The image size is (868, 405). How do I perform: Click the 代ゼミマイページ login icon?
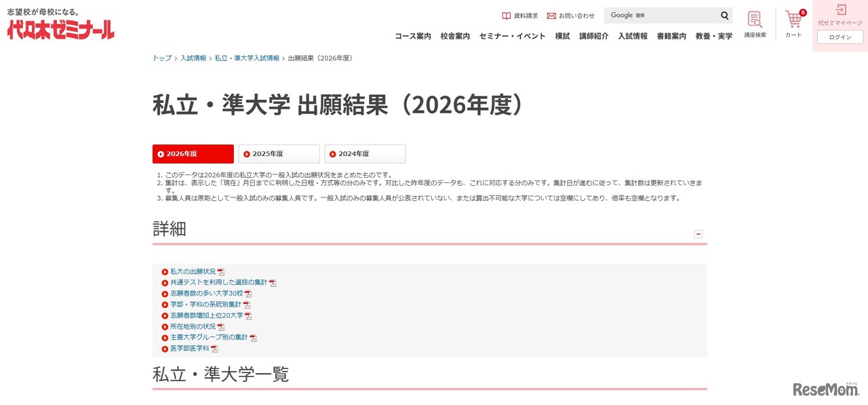point(840,10)
